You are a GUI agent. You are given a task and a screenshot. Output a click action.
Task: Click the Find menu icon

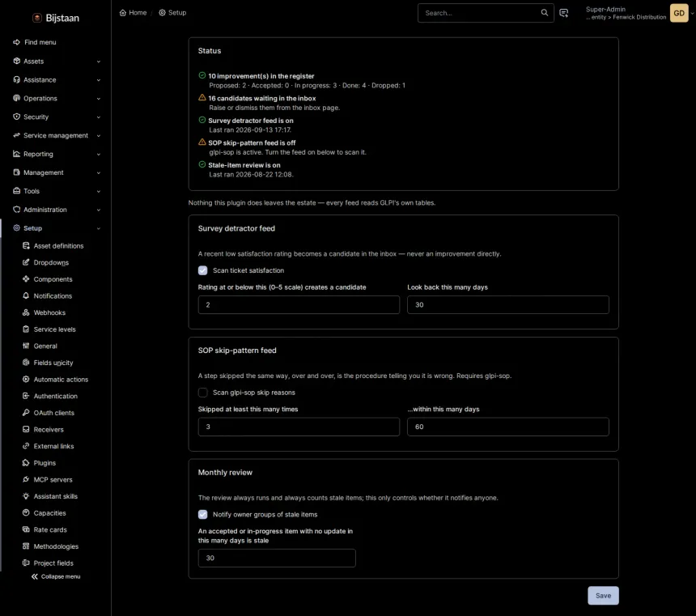16,42
